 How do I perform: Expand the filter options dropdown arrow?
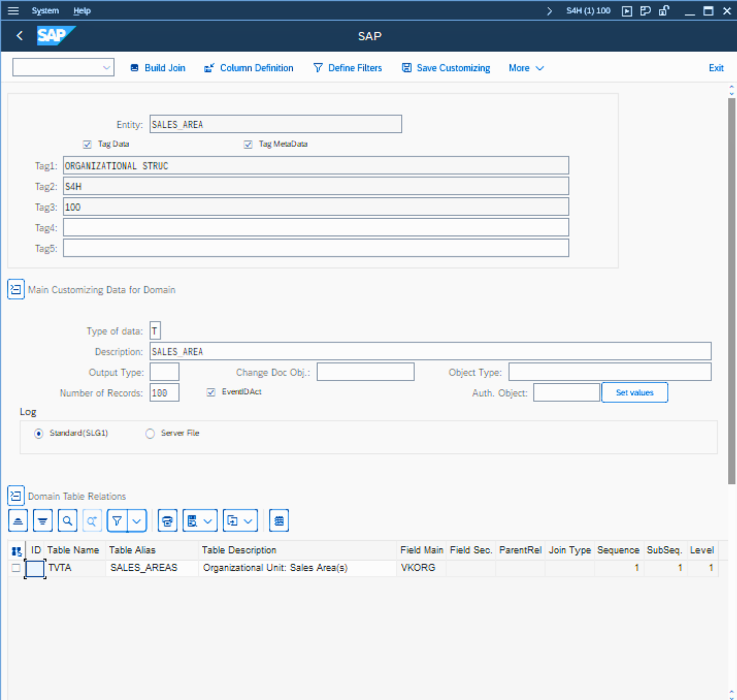coord(137,521)
